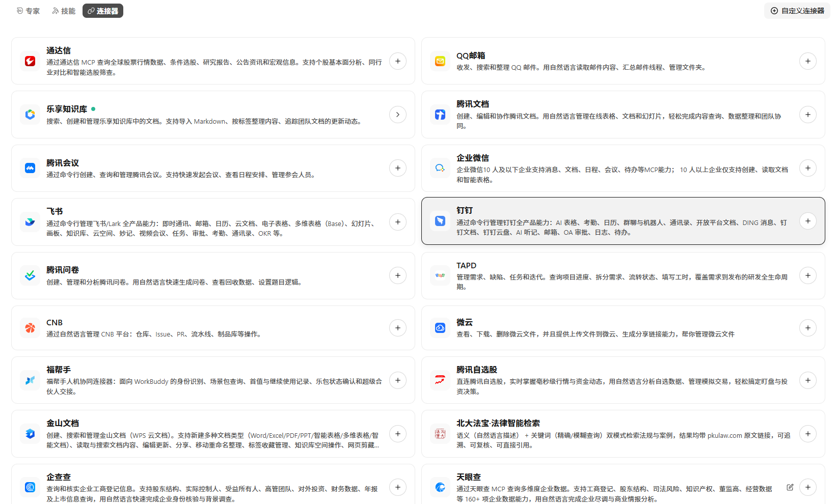Add the 腾讯文档 connector with plus button
The height and width of the screenshot is (504, 836).
coord(808,115)
